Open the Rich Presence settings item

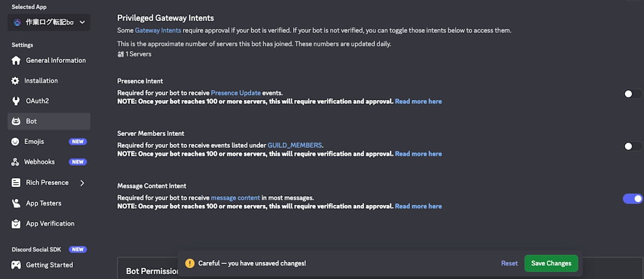47,183
